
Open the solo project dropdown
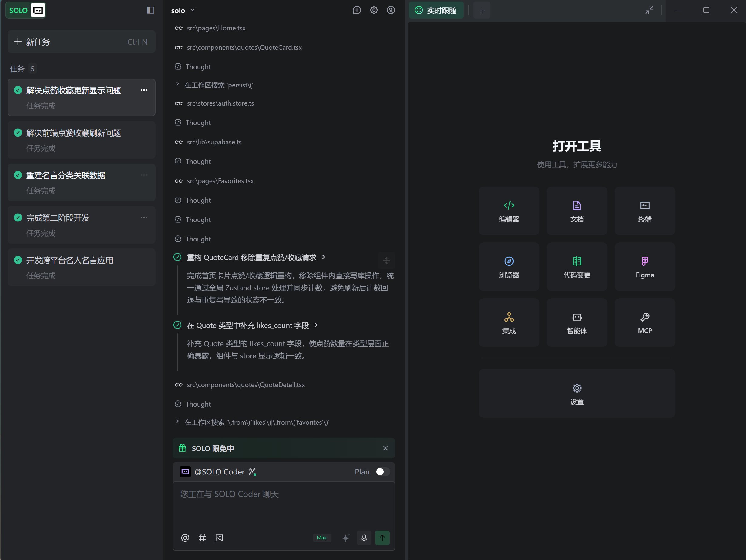(183, 10)
